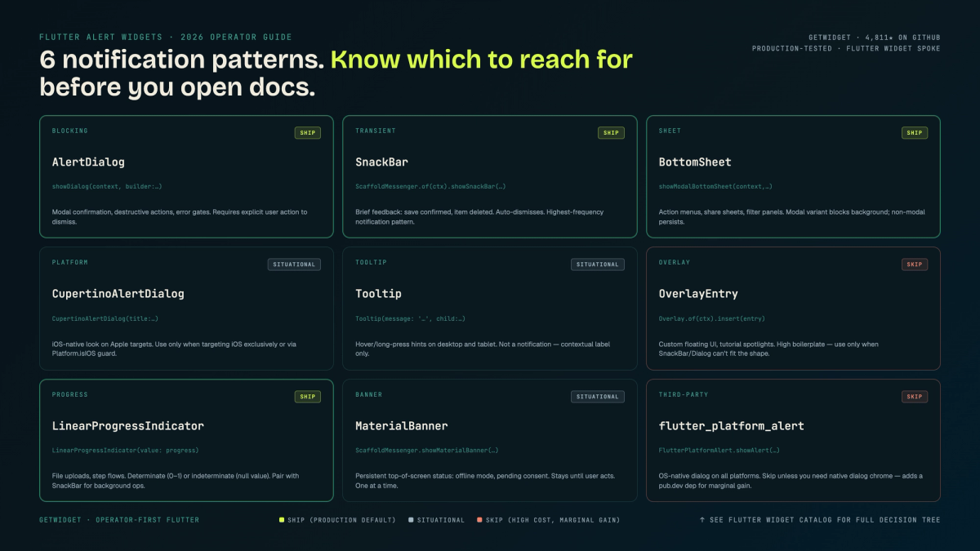
Task: Click SKIP badge on flutter_platform_alert card
Action: point(915,397)
